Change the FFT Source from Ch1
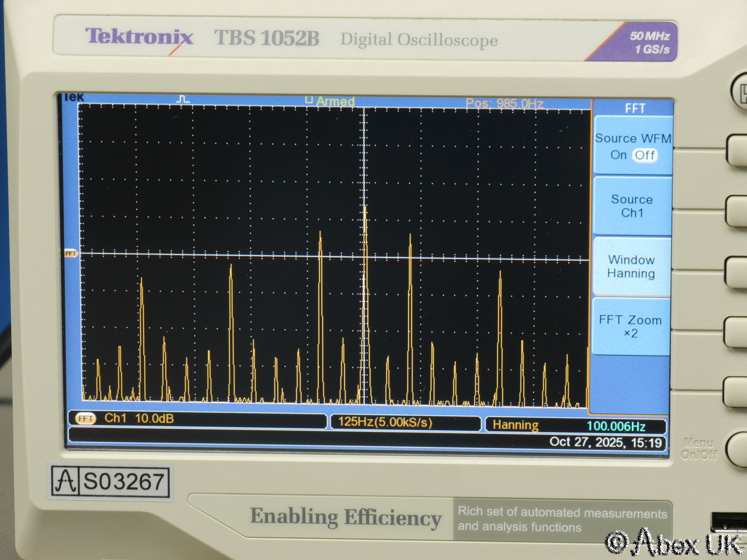The image size is (747, 560). click(631, 206)
